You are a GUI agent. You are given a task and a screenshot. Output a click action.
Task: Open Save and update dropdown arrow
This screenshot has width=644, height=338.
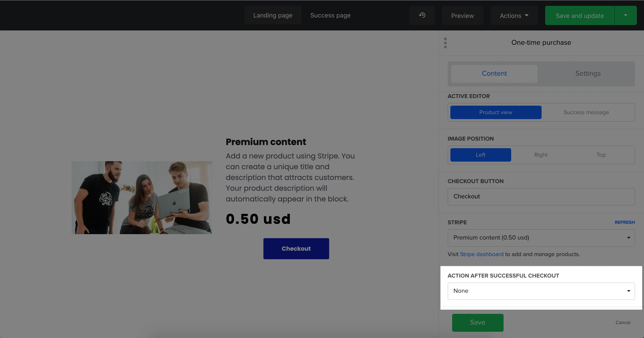point(625,15)
